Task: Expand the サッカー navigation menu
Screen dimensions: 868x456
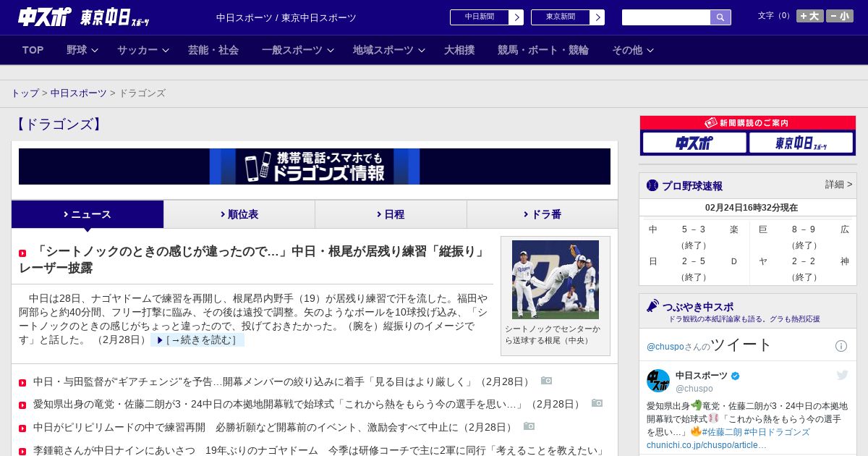Action: (142, 50)
